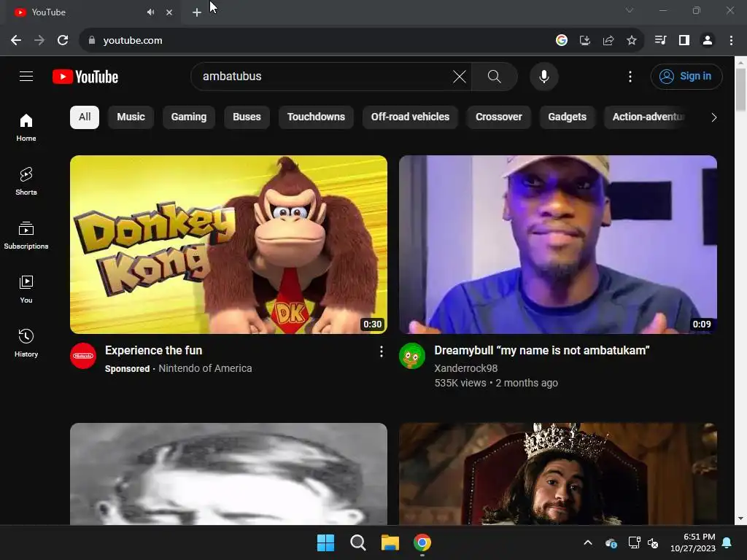Mute the YouTube tab via speaker icon
The image size is (747, 560).
coord(151,12)
